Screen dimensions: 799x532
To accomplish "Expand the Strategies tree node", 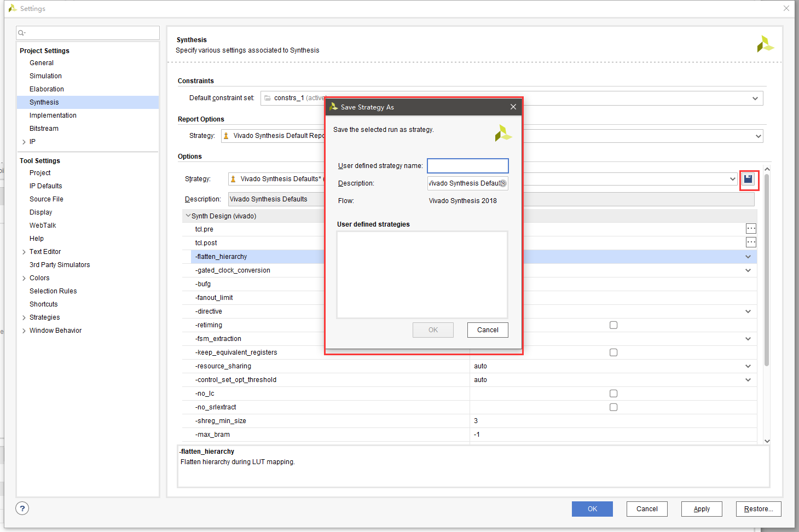I will [24, 317].
